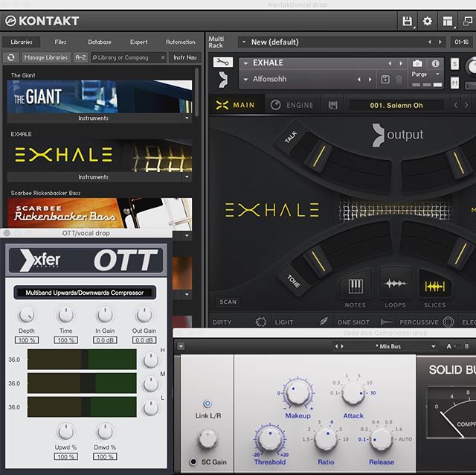The width and height of the screenshot is (476, 475).
Task: Open the Database tab
Action: [100, 42]
